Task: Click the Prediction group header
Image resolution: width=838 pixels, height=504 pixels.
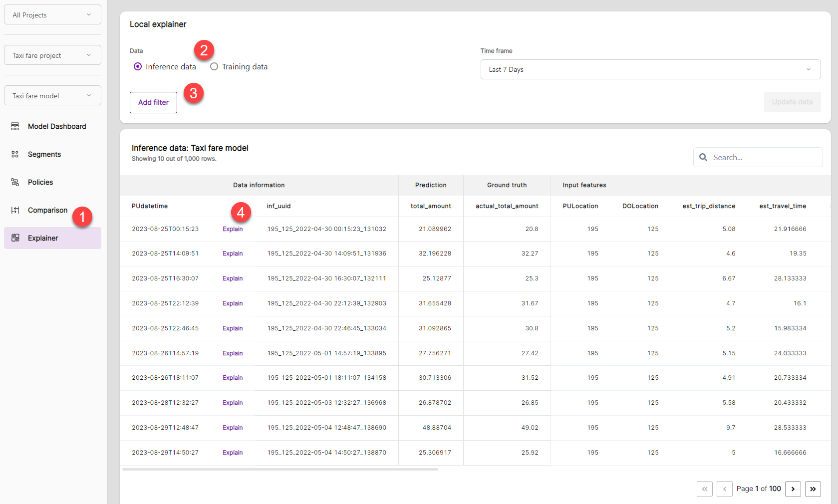Action: (431, 185)
